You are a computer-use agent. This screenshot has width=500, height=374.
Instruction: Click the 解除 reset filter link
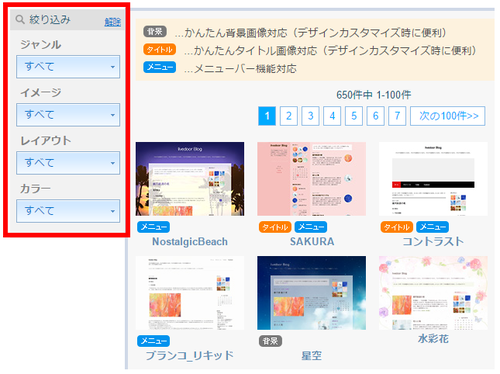pos(113,22)
